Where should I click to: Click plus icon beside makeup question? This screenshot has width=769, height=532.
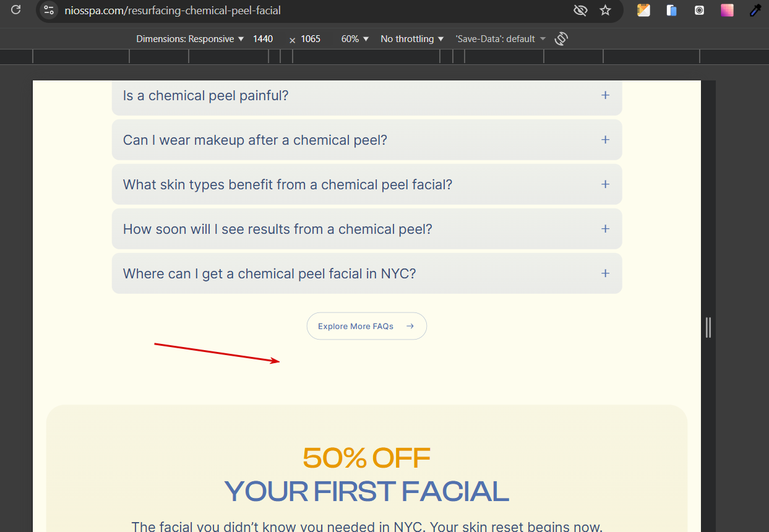605,140
